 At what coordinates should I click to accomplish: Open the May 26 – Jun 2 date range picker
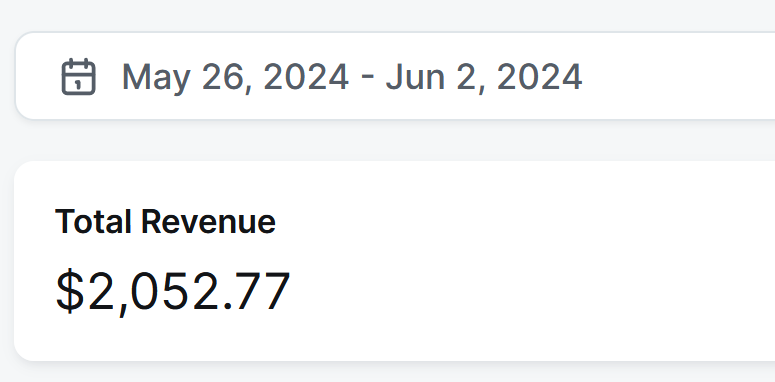tap(395, 76)
